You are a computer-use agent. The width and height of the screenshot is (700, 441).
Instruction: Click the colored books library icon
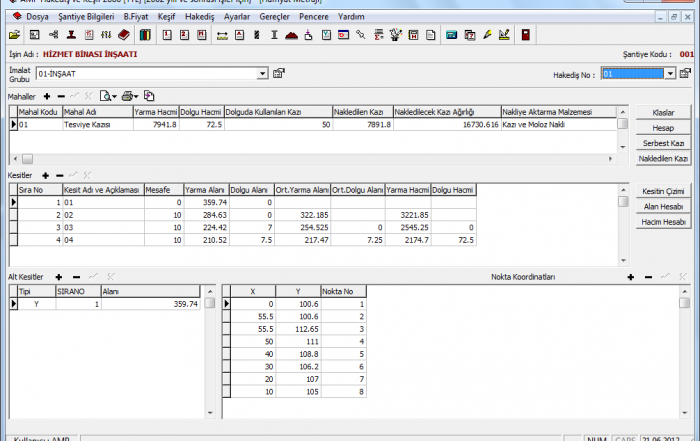pyautogui.click(x=145, y=35)
